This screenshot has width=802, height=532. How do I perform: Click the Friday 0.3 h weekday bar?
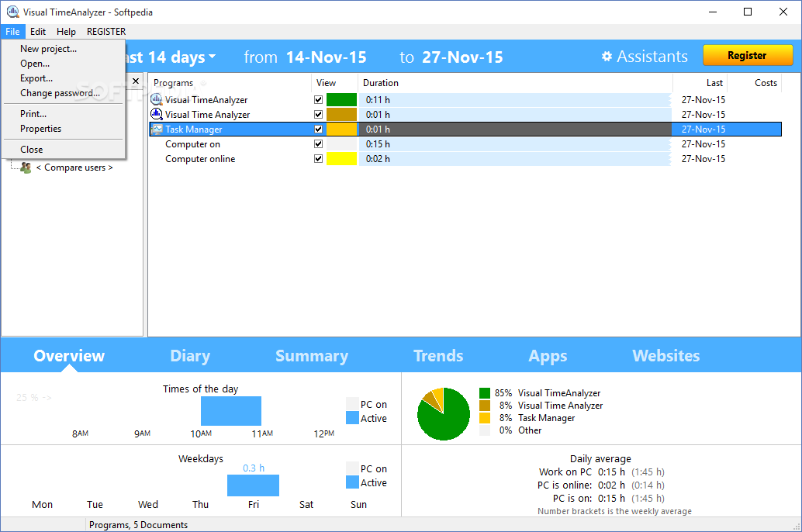[x=253, y=485]
